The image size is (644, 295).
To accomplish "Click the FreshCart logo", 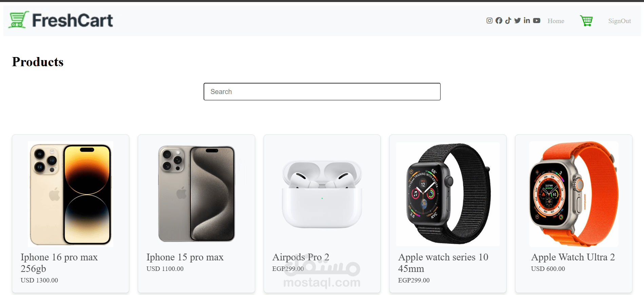I will [61, 20].
